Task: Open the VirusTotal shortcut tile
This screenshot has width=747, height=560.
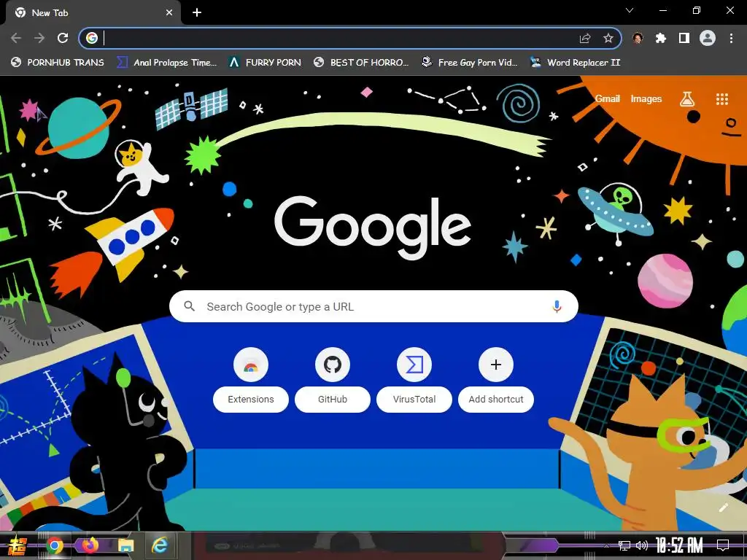Action: pyautogui.click(x=414, y=379)
